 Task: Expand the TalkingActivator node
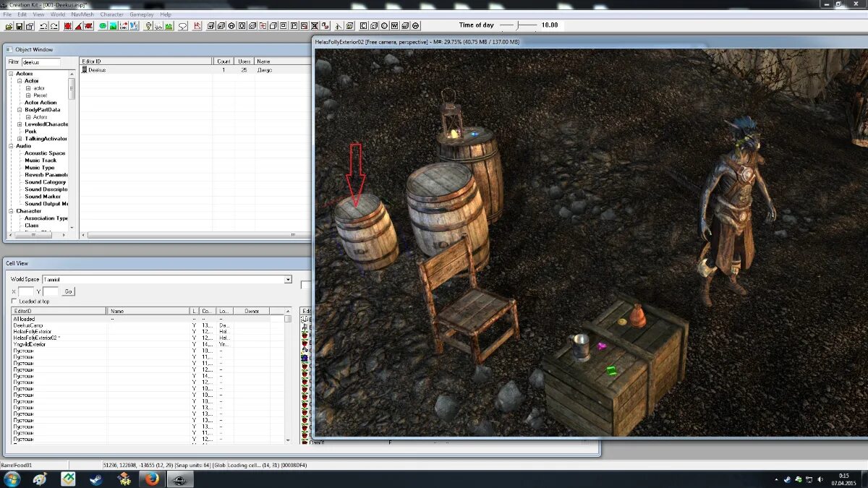tap(20, 139)
